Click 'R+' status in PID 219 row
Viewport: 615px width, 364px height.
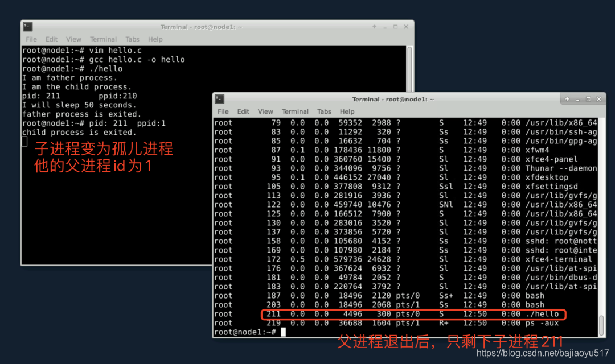[444, 323]
